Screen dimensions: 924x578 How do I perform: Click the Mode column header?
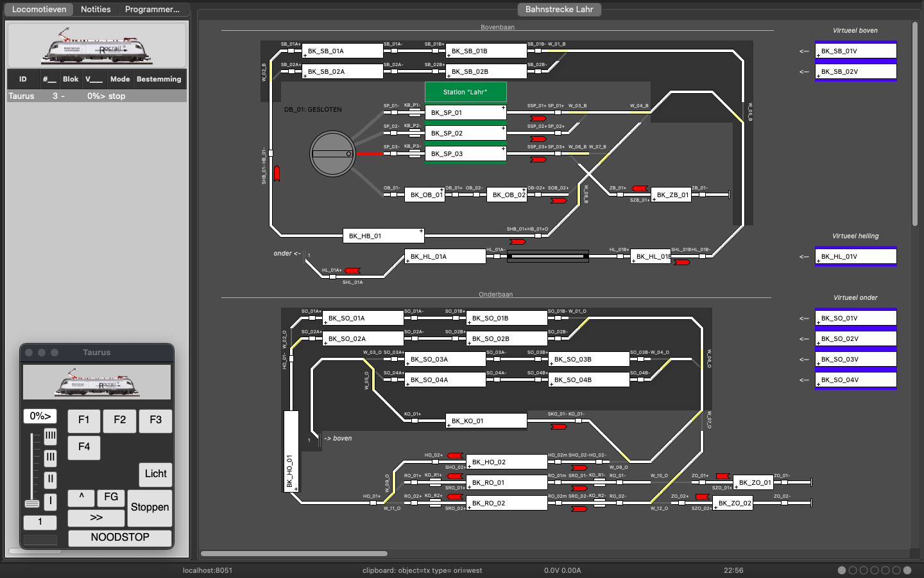point(120,79)
